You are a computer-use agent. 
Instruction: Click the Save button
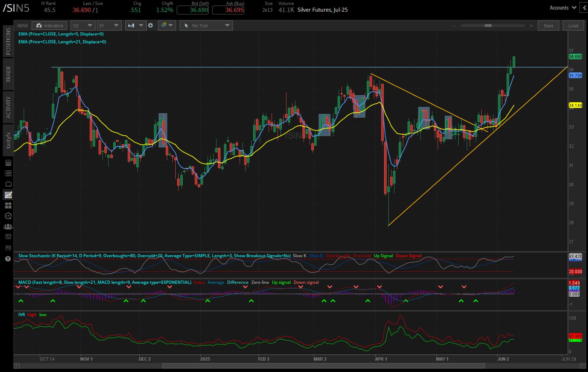[x=548, y=25]
